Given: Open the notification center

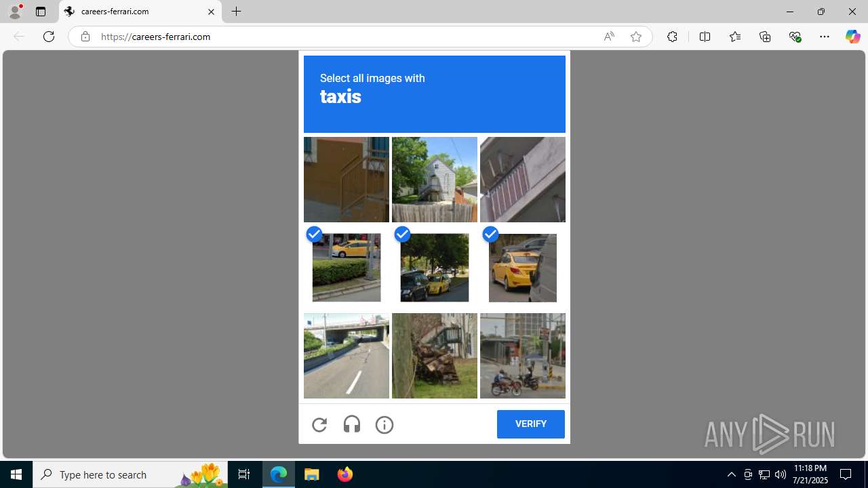Looking at the screenshot, I should (x=846, y=474).
